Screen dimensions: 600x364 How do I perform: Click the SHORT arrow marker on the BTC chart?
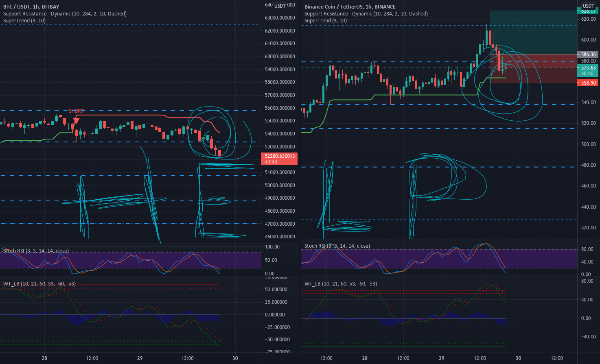coord(77,111)
